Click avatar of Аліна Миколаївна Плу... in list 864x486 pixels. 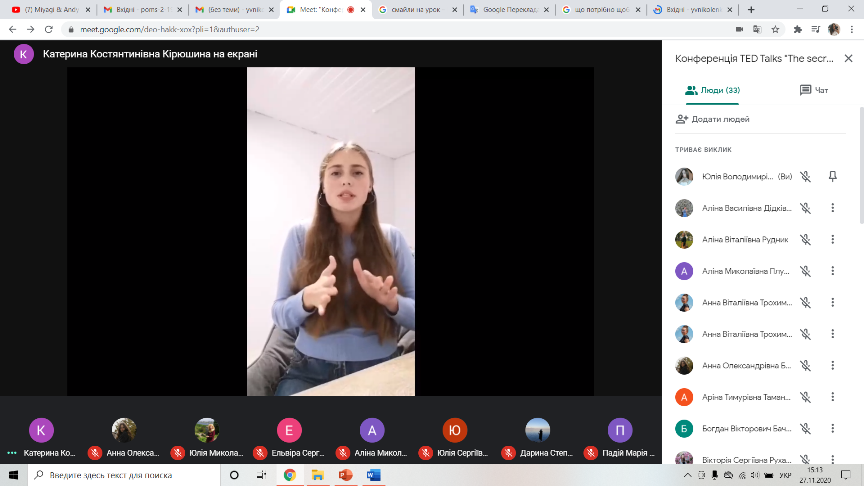tap(684, 271)
